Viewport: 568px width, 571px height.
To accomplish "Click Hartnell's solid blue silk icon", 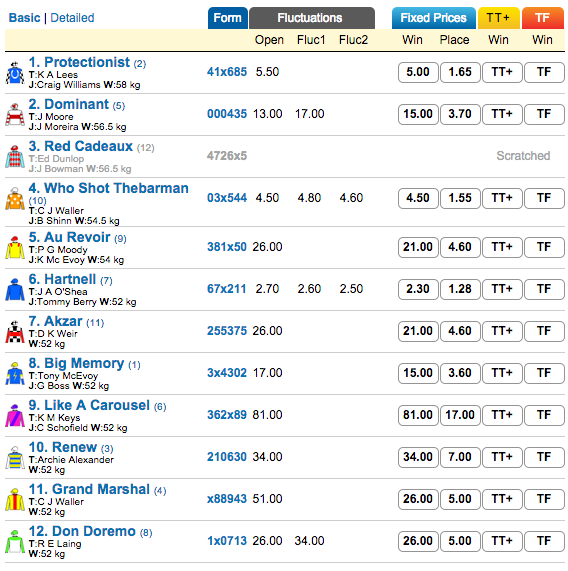I will [15, 290].
